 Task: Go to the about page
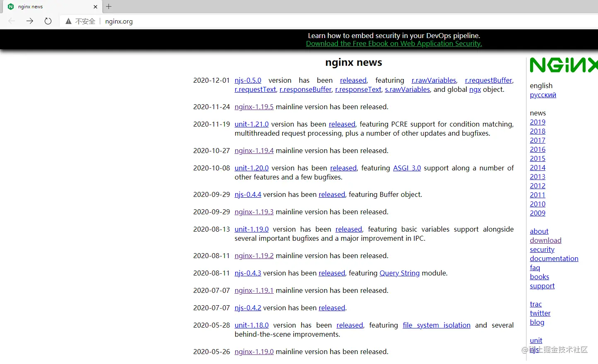click(539, 232)
